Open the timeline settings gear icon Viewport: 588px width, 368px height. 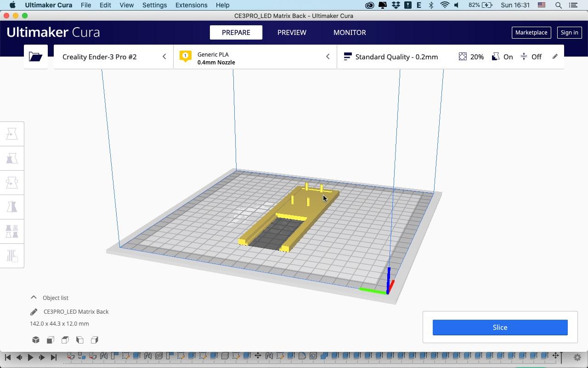coord(577,357)
